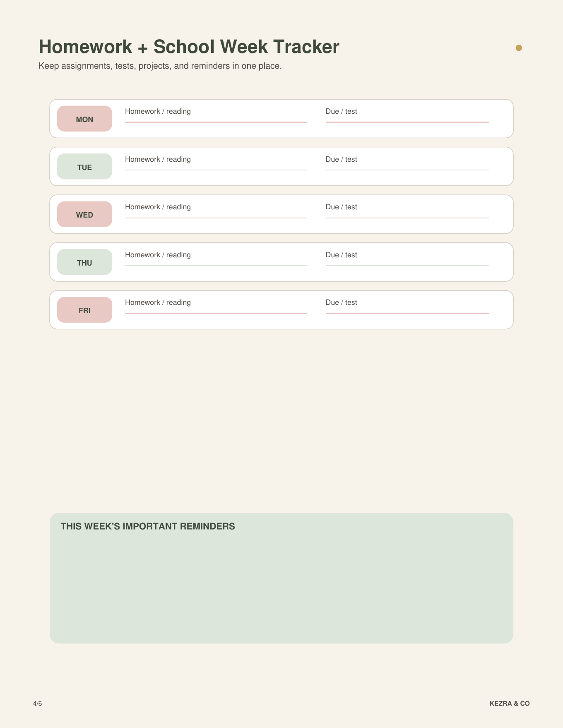Screen dimensions: 563x728
Task: Click the 4/6 page number
Action: (x=38, y=704)
